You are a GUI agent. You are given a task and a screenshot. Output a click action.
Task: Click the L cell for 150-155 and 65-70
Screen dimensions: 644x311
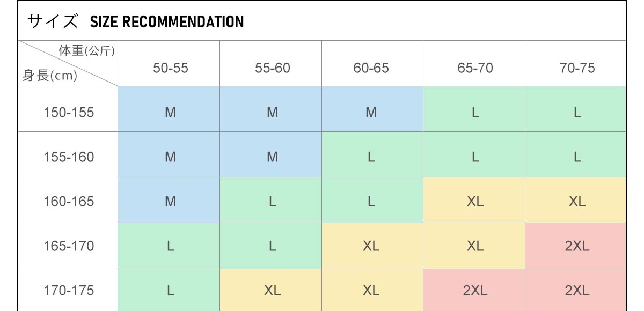[x=475, y=113]
